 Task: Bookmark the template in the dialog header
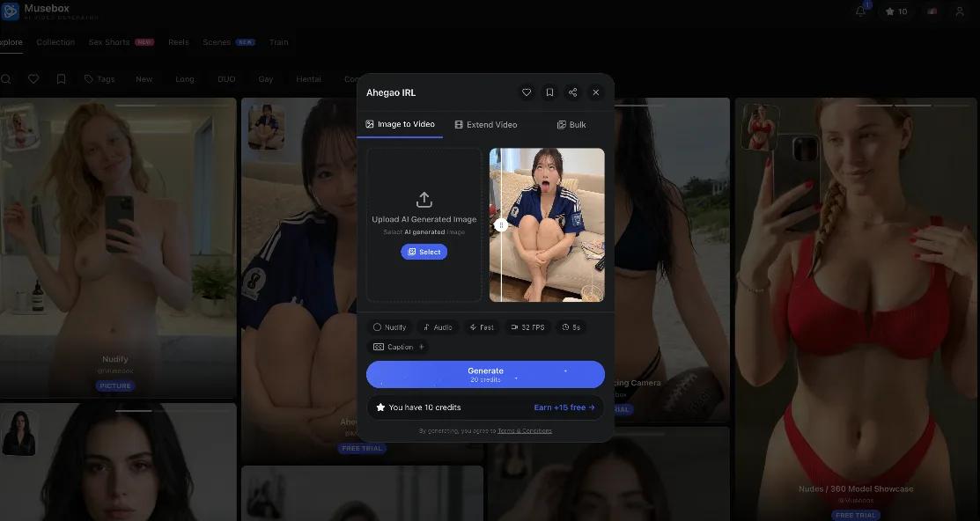coord(549,92)
